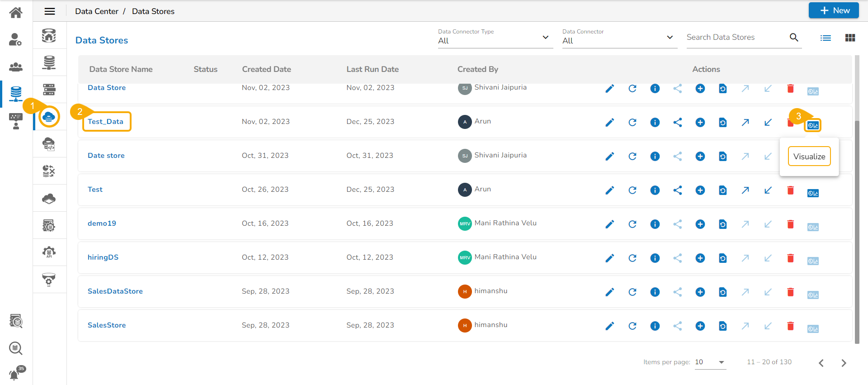Click the Search Data Stores field

point(736,38)
